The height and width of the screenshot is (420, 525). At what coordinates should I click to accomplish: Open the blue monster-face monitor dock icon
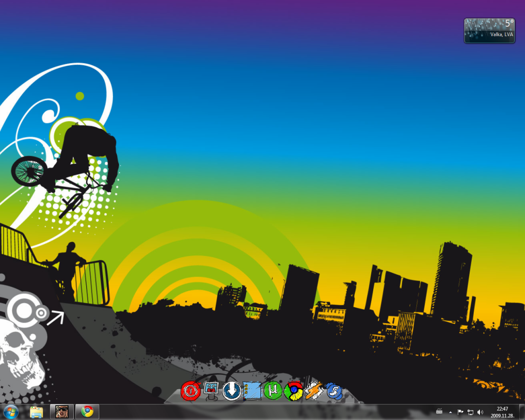click(211, 391)
